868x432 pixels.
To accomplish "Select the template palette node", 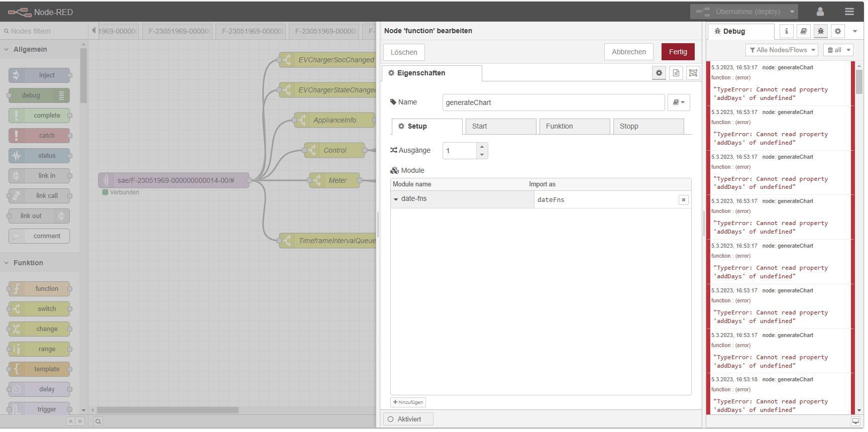I will (x=39, y=369).
